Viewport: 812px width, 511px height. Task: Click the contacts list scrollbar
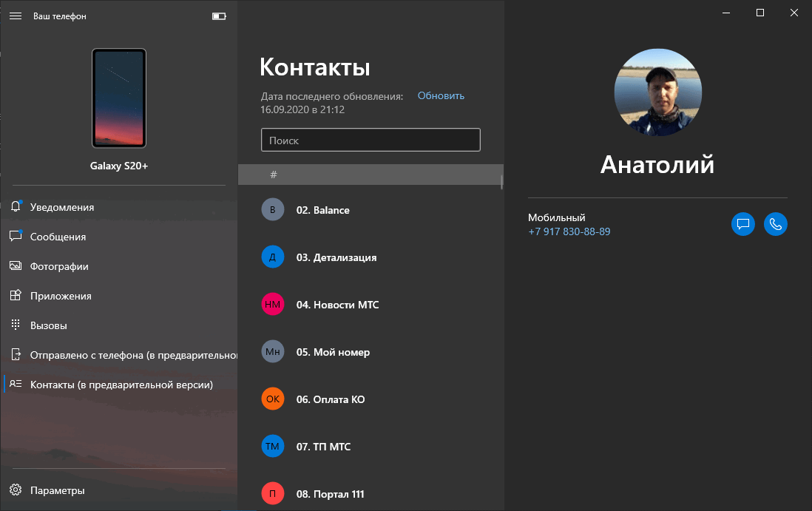tap(502, 182)
